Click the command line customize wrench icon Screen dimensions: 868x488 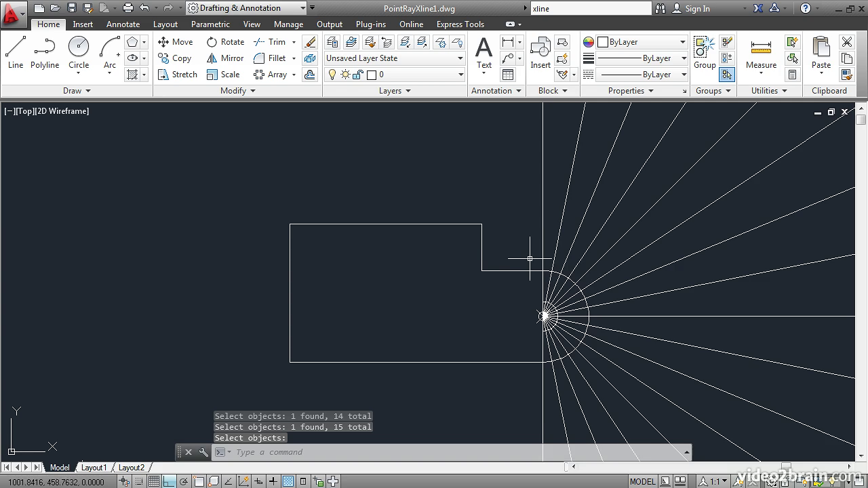pyautogui.click(x=203, y=452)
